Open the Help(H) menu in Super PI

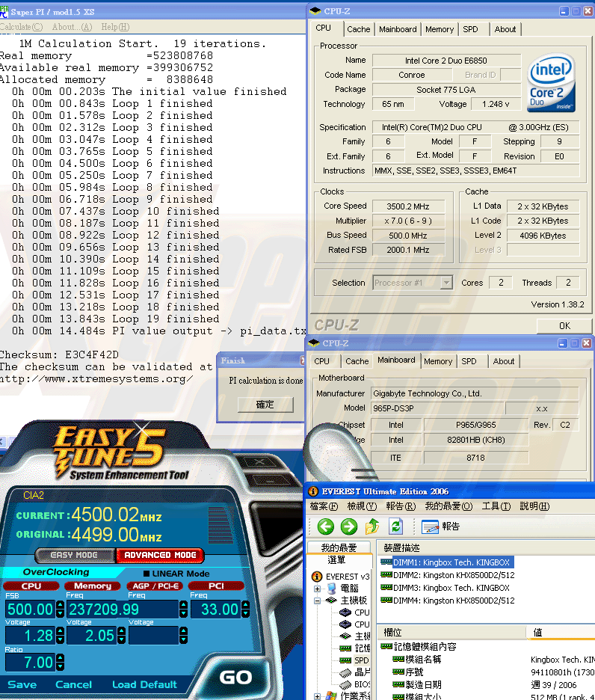tap(115, 27)
